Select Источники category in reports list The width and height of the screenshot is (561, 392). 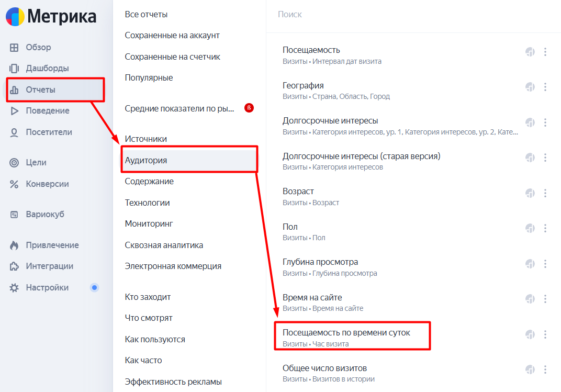(x=146, y=139)
